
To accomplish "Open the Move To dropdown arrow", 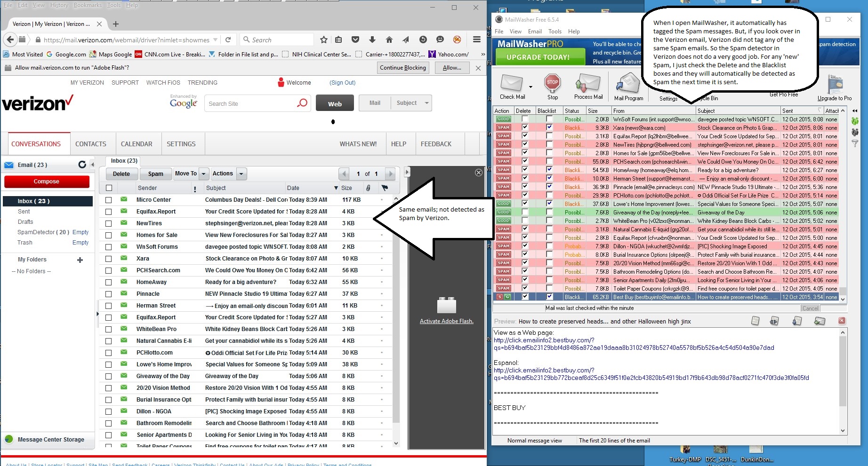I will [204, 174].
